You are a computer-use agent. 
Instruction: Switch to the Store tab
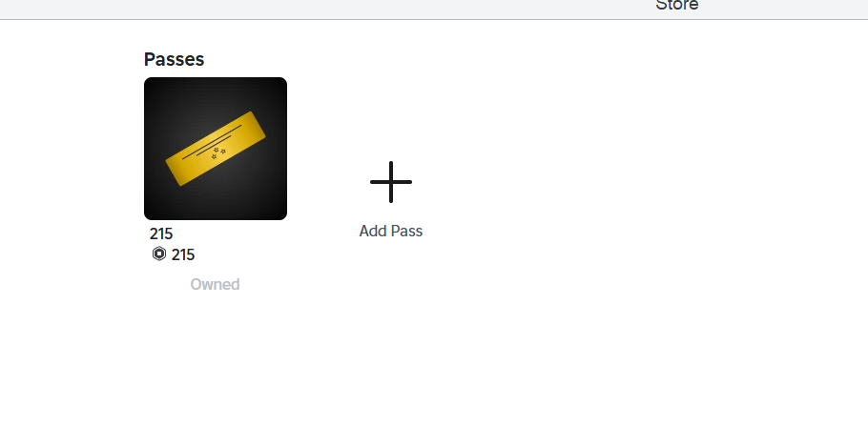click(x=676, y=6)
